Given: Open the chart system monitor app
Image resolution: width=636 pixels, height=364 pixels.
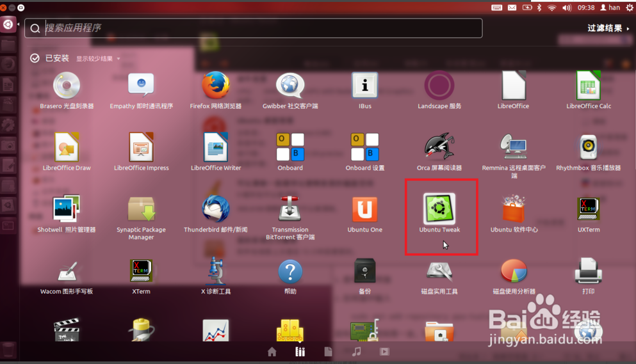Looking at the screenshot, I should click(x=215, y=330).
